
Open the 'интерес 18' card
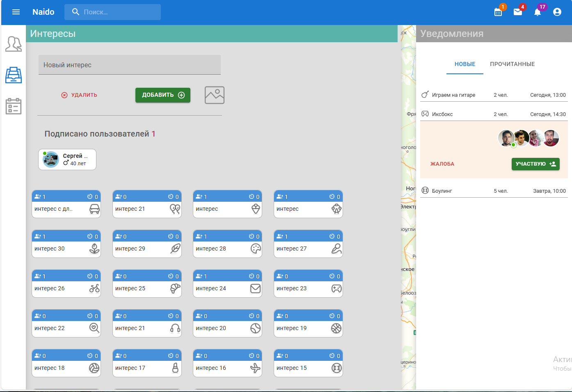pyautogui.click(x=66, y=363)
